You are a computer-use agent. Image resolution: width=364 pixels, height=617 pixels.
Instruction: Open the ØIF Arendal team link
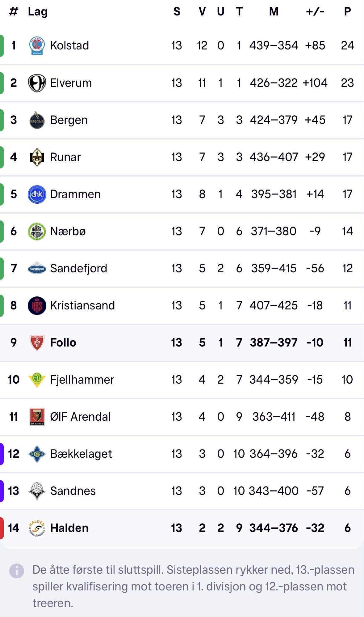click(80, 417)
